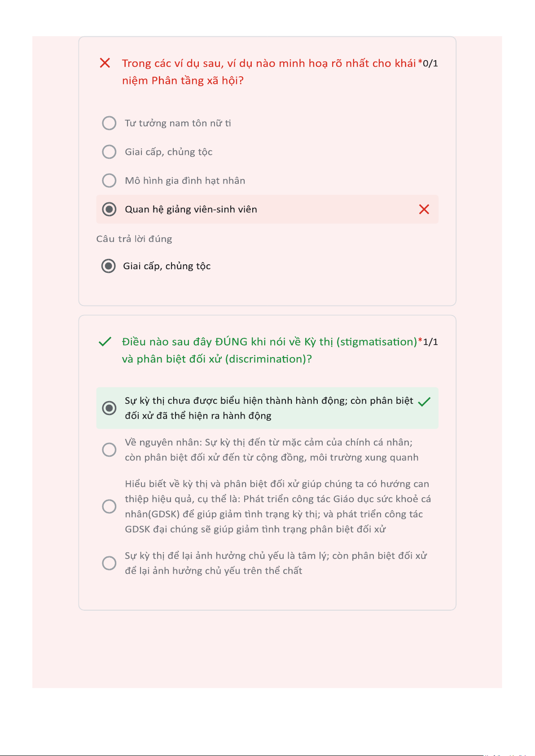Click the red required asterisk next to 0/1
The width and height of the screenshot is (535, 756).
[420, 62]
